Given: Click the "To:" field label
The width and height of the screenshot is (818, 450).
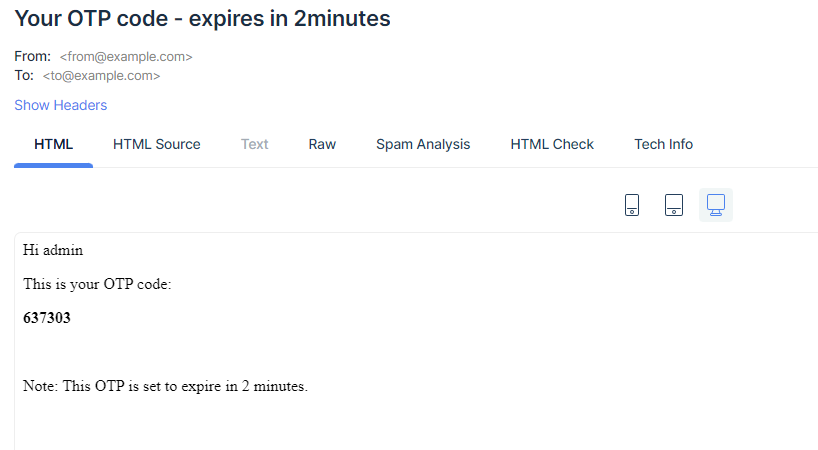Looking at the screenshot, I should tap(24, 75).
